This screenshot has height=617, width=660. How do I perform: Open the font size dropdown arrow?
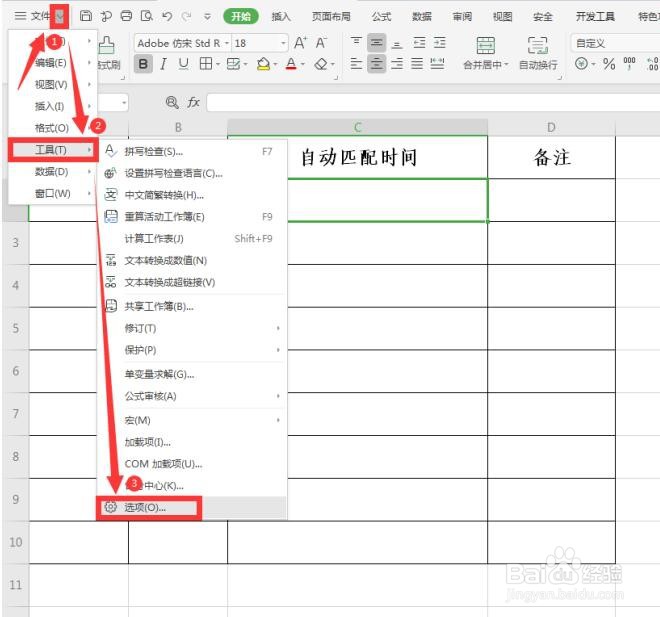pyautogui.click(x=283, y=43)
